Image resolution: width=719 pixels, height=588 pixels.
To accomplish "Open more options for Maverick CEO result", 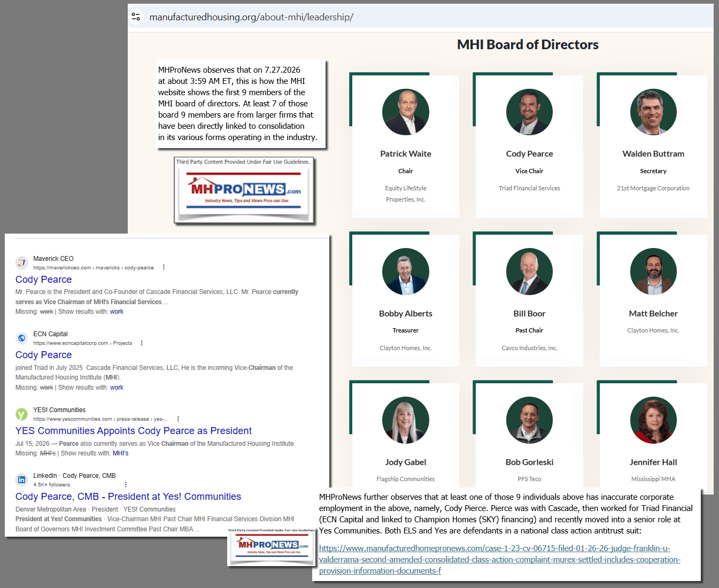I will (x=164, y=267).
